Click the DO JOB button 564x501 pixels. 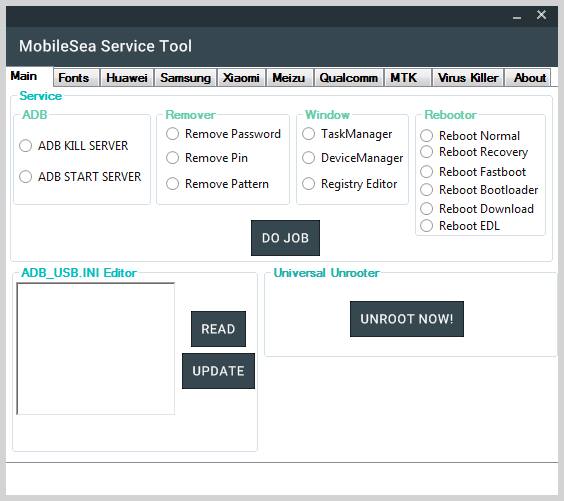click(285, 238)
